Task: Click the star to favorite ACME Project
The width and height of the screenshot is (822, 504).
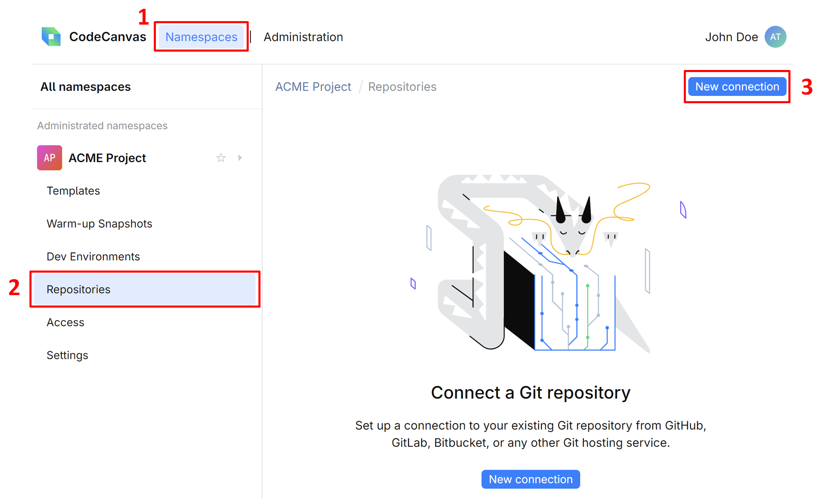Action: [221, 158]
